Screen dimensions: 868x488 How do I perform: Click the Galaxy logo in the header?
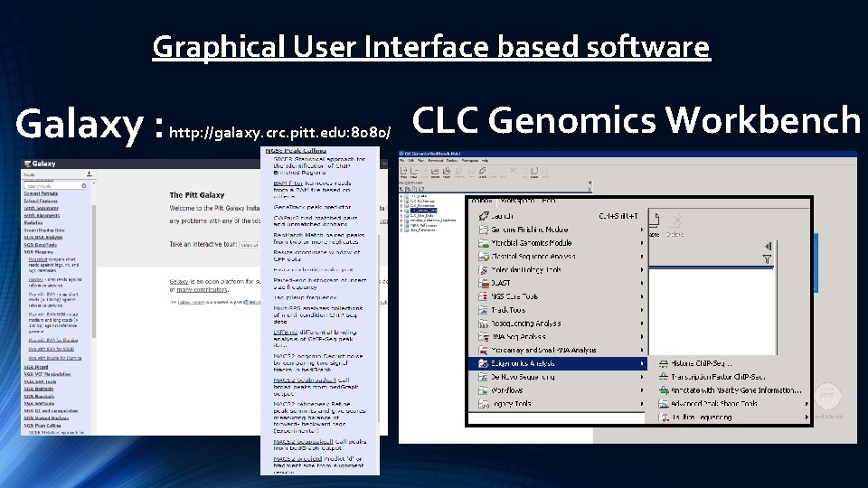(40, 164)
